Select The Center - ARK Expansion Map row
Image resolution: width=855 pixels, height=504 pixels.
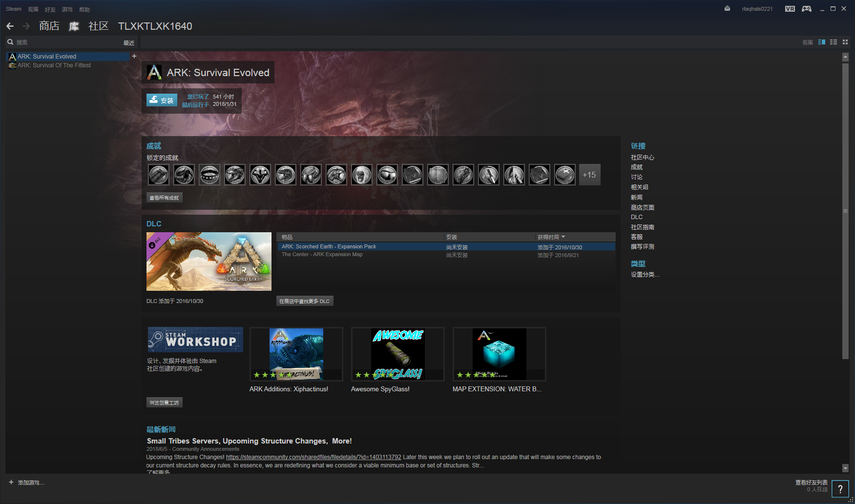click(x=446, y=255)
